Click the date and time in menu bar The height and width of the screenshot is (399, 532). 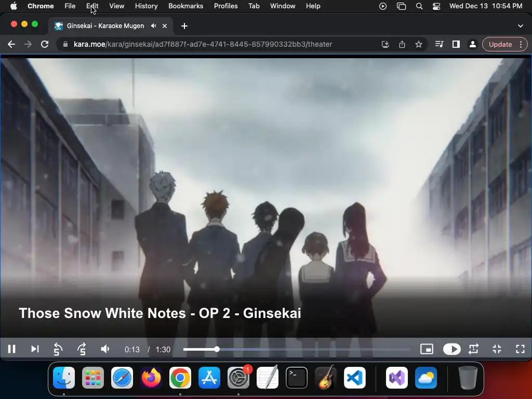pos(486,6)
